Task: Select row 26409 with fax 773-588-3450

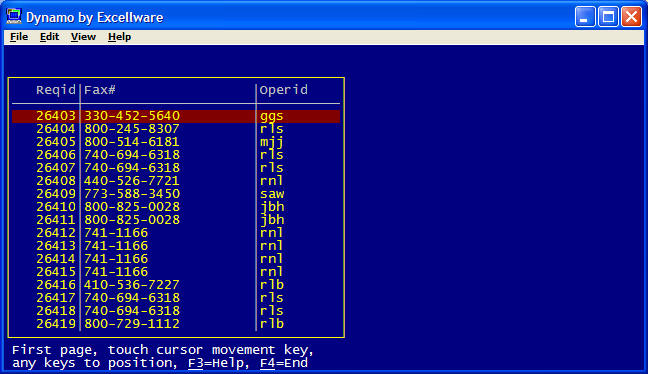Action: click(176, 194)
